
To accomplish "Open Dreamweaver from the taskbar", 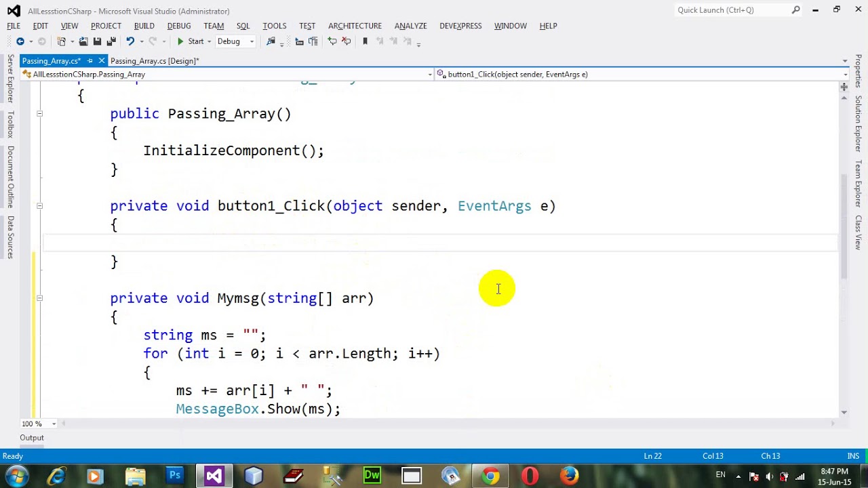I will [372, 476].
